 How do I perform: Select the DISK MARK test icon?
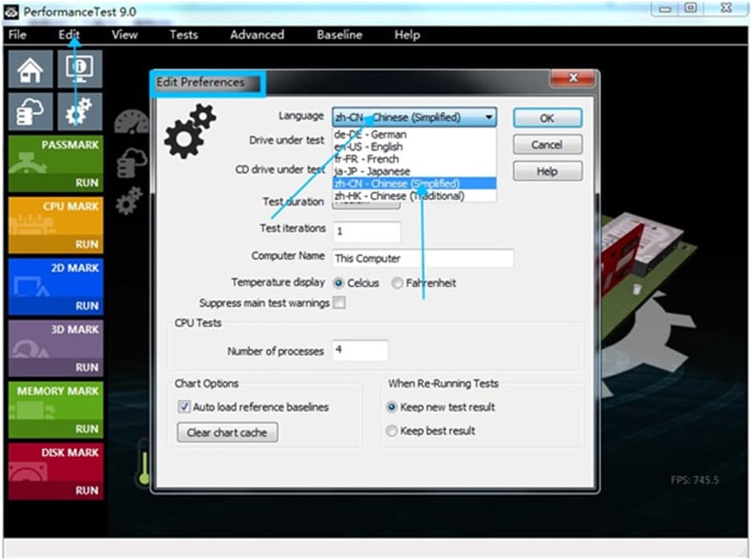pyautogui.click(x=30, y=472)
